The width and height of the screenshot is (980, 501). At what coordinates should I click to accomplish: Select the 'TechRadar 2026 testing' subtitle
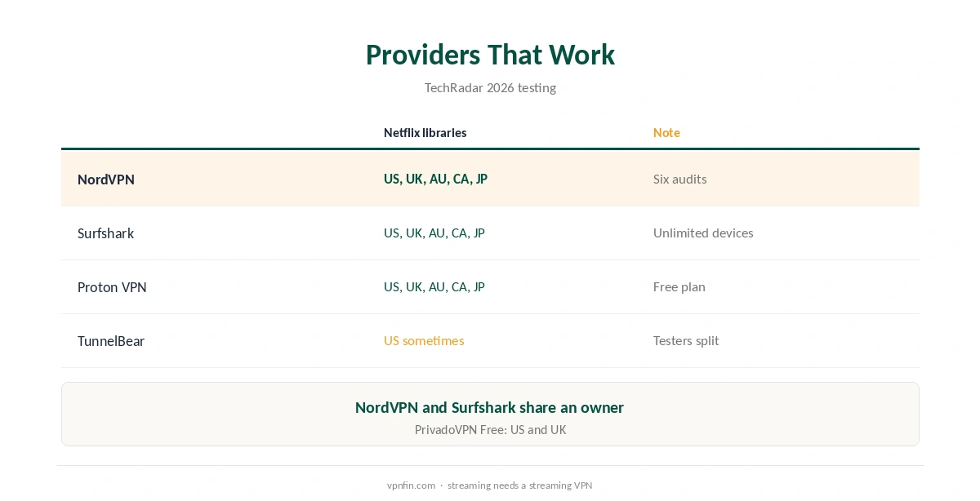click(490, 87)
